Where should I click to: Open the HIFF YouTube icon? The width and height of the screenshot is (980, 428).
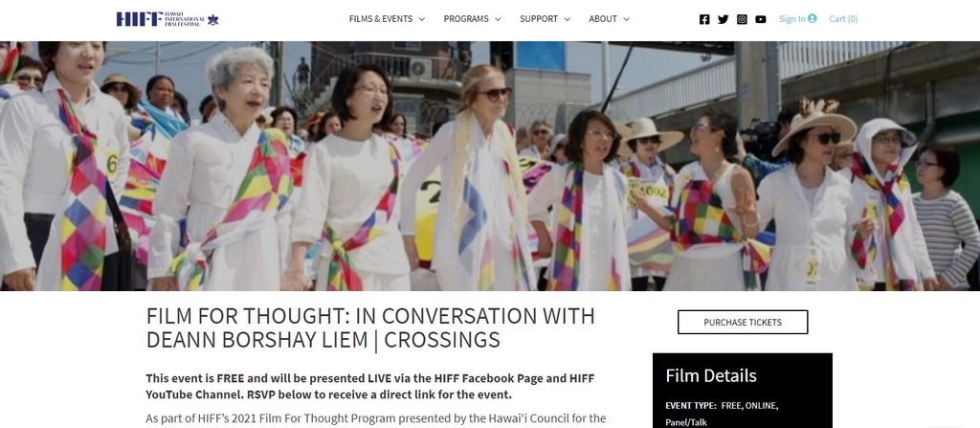click(761, 19)
